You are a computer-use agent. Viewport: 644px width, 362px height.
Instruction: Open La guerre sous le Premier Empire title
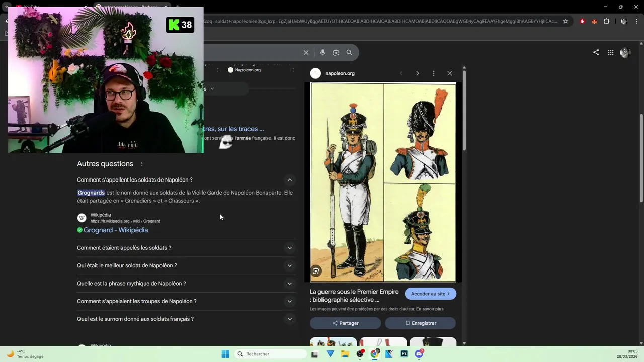pyautogui.click(x=354, y=296)
